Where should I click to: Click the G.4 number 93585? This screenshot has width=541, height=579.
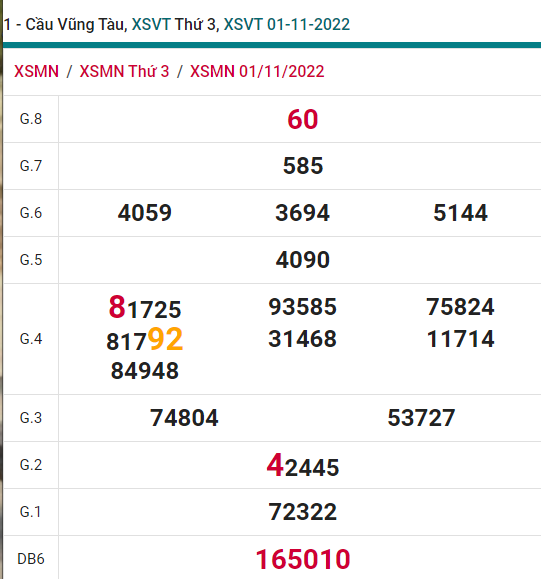(302, 307)
